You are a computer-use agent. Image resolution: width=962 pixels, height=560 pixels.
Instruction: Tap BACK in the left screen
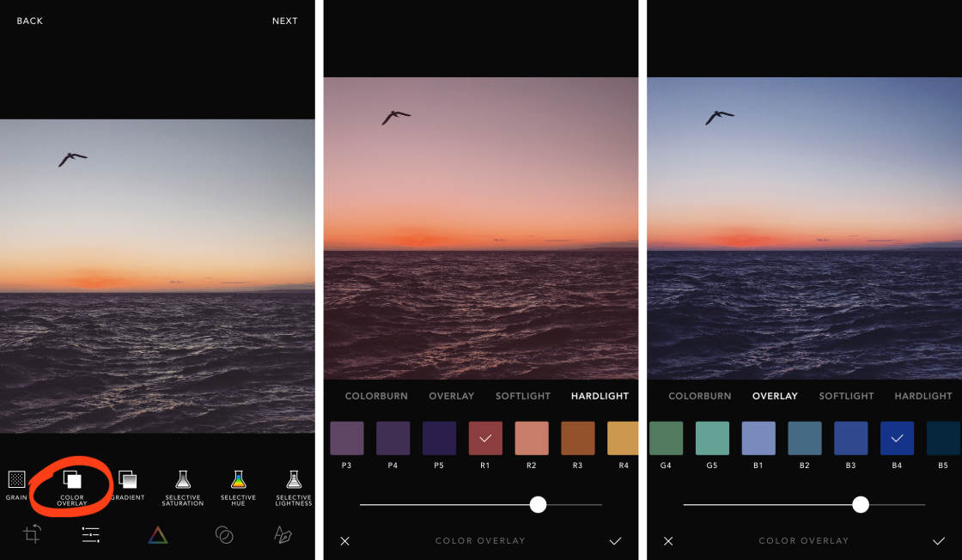click(29, 21)
